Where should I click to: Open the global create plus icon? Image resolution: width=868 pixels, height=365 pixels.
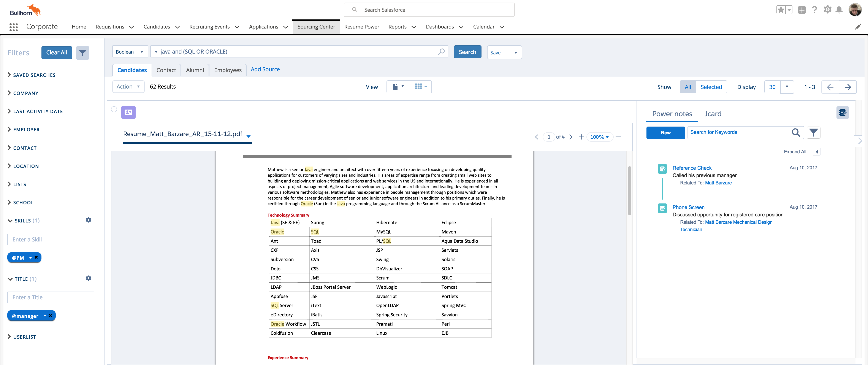(802, 10)
